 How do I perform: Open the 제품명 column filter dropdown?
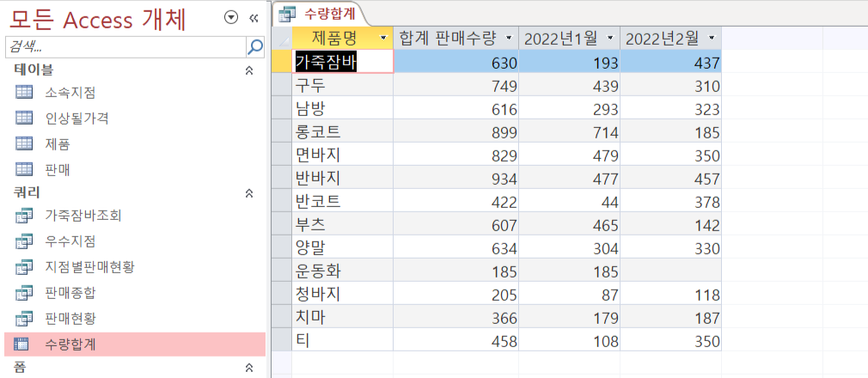pyautogui.click(x=382, y=39)
